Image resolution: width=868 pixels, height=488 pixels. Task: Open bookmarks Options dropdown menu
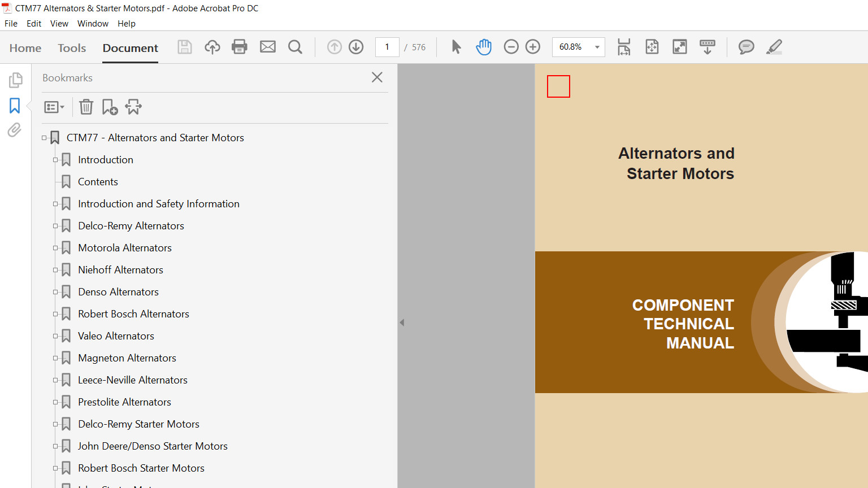click(x=54, y=107)
